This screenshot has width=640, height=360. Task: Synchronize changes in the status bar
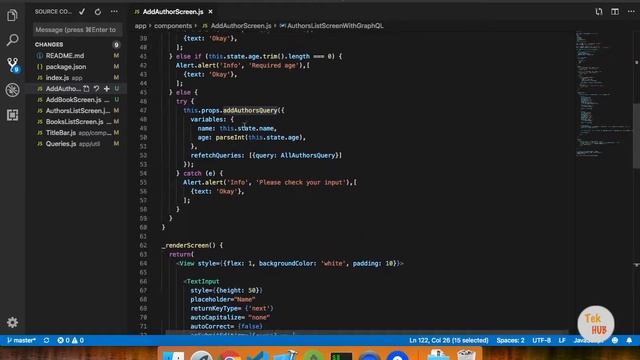pyautogui.click(x=47, y=340)
